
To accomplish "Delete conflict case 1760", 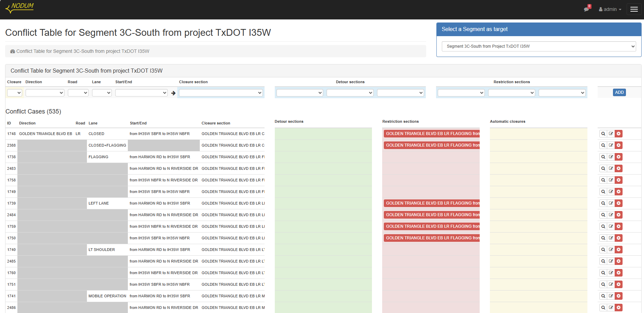I will point(619,273).
